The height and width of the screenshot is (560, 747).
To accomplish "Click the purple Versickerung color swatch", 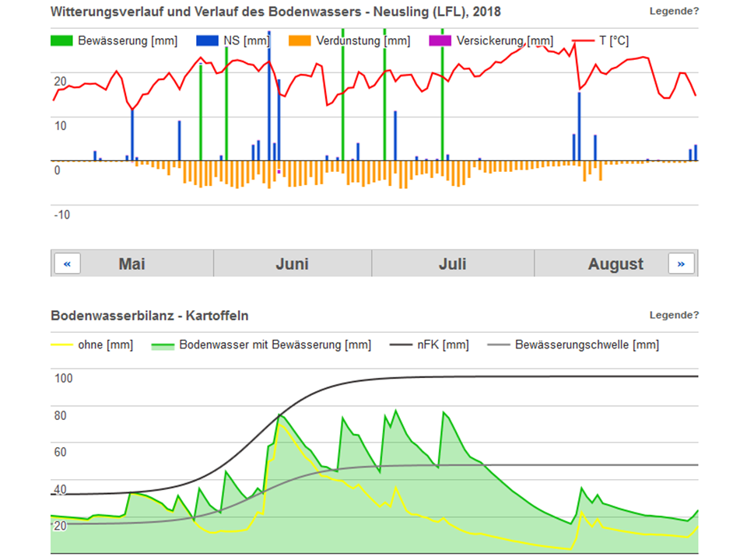I will (x=440, y=40).
